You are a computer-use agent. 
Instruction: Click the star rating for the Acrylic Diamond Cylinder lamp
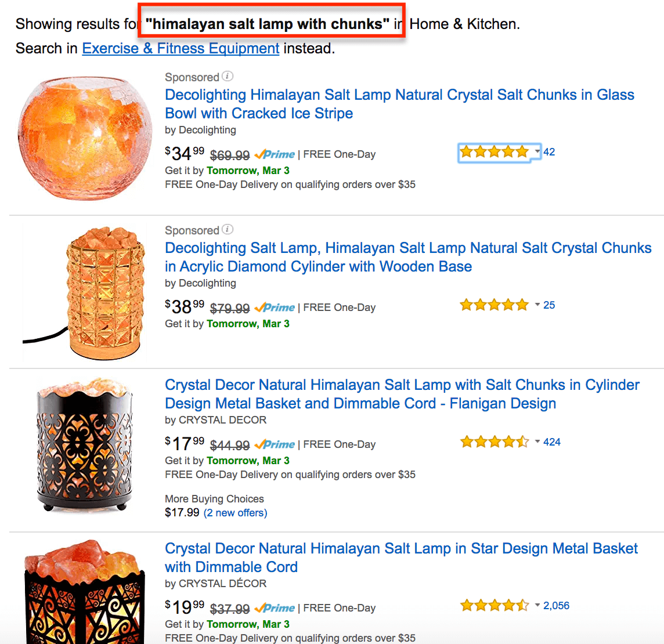(x=494, y=305)
